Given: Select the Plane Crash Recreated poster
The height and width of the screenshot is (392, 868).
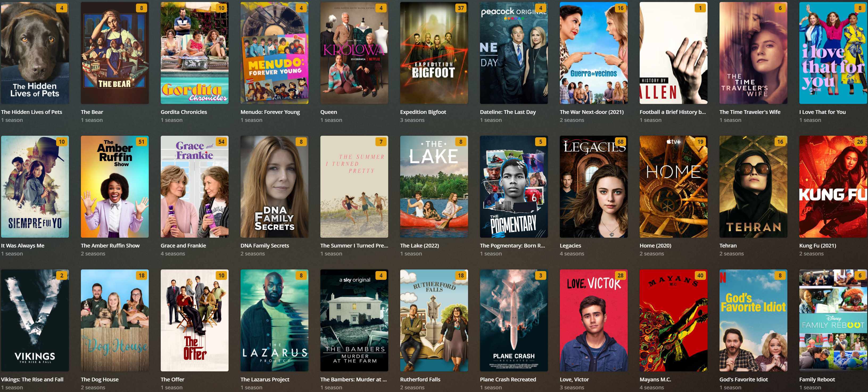Looking at the screenshot, I should tap(514, 320).
